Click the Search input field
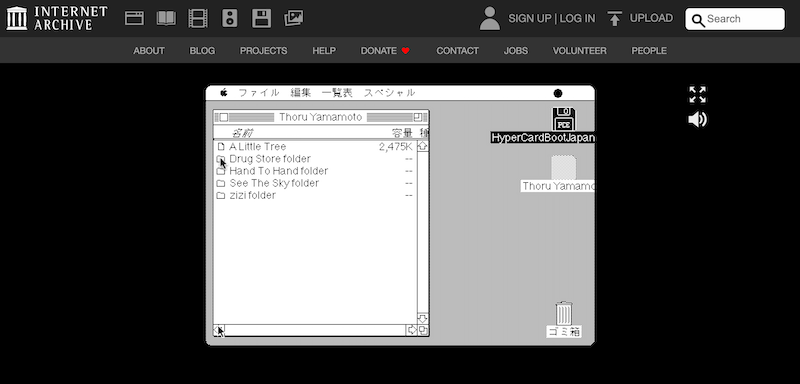The image size is (800, 384). pyautogui.click(x=735, y=19)
